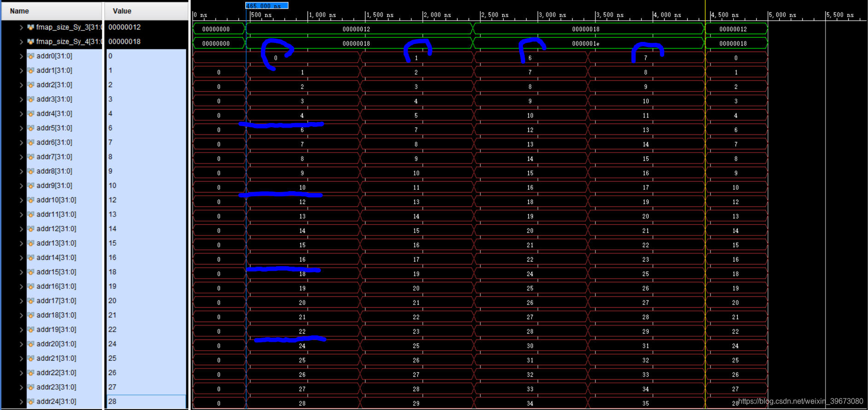868x410 pixels.
Task: Expand the addr15[31:0] bus
Action: (x=21, y=272)
